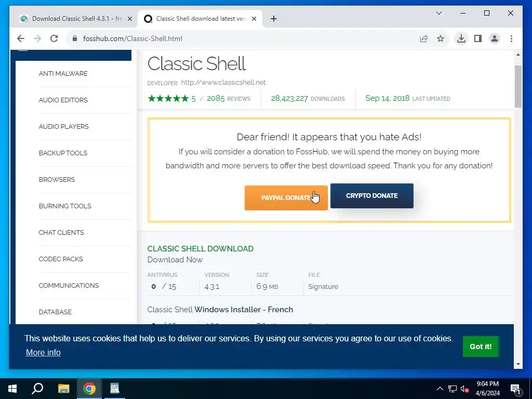Open the tab search chevron
This screenshot has height=399, width=532.
438,13
